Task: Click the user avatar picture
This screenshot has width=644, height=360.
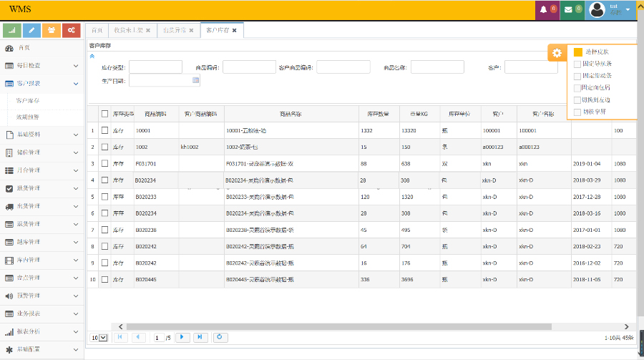Action: (x=597, y=9)
